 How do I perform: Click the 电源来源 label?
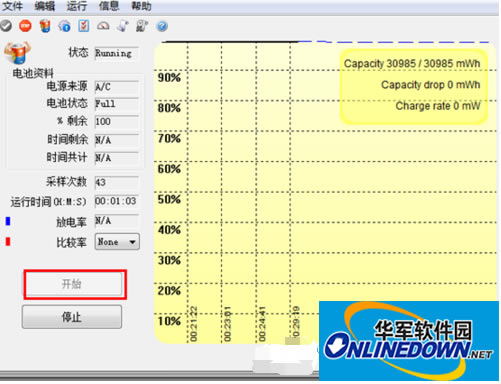click(67, 86)
